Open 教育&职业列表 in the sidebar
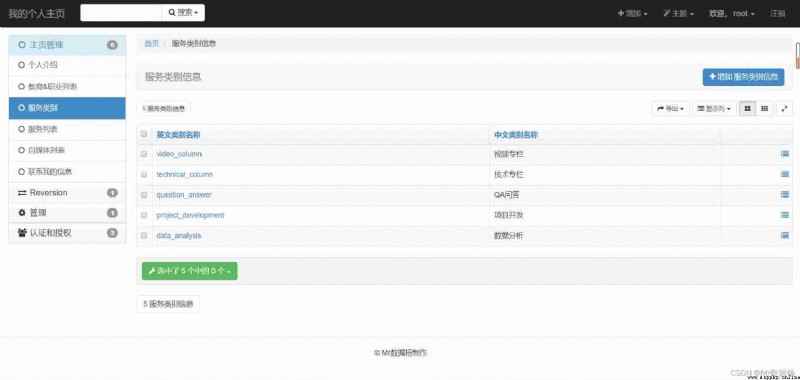The image size is (800, 380). (x=67, y=87)
